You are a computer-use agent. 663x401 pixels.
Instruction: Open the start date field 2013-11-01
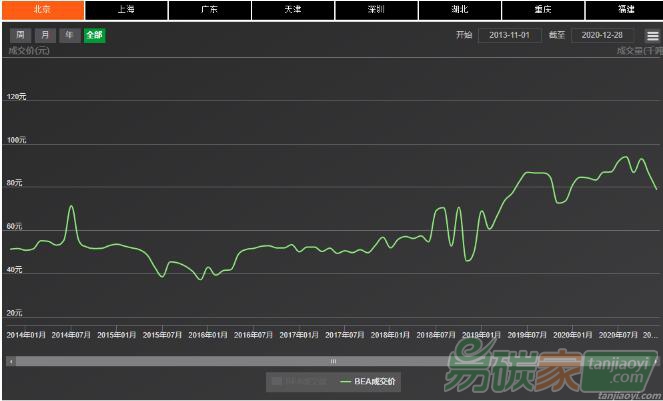510,35
